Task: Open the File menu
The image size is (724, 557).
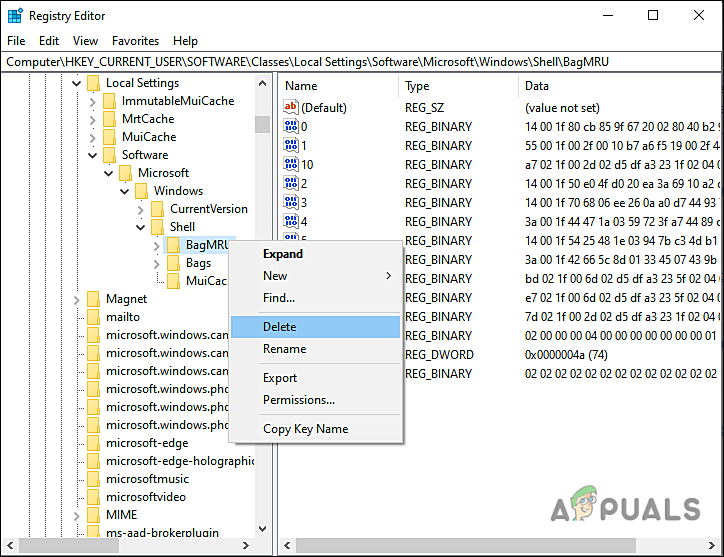Action: point(16,41)
